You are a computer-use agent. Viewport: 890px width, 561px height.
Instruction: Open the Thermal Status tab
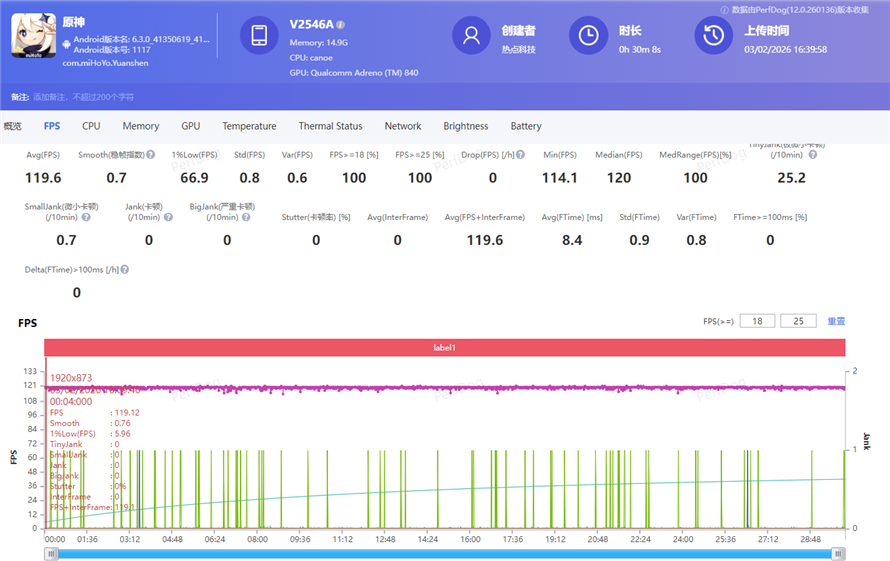pos(330,126)
